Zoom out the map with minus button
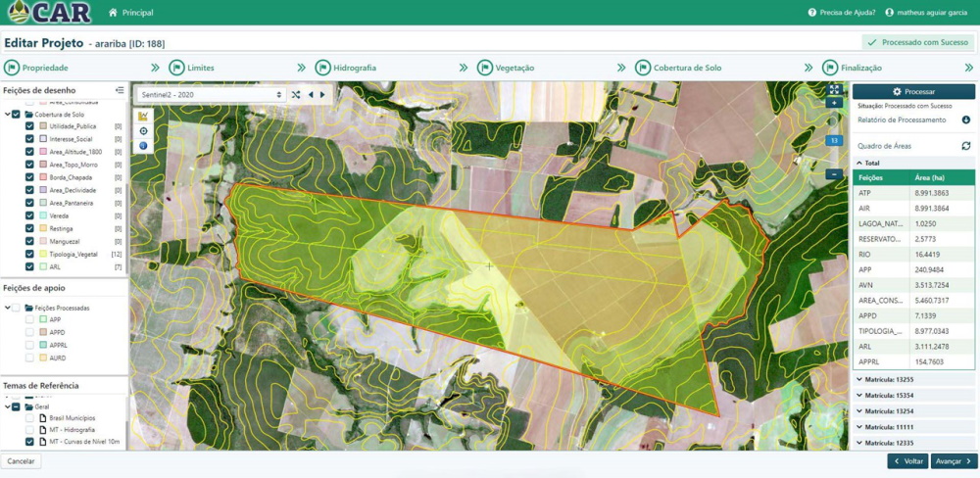 (x=834, y=174)
